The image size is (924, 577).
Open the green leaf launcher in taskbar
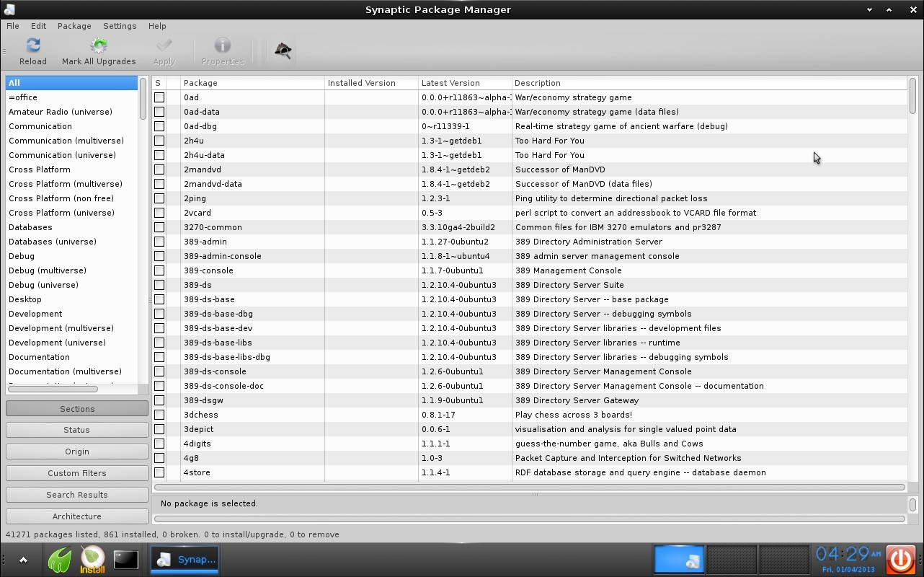pyautogui.click(x=60, y=560)
